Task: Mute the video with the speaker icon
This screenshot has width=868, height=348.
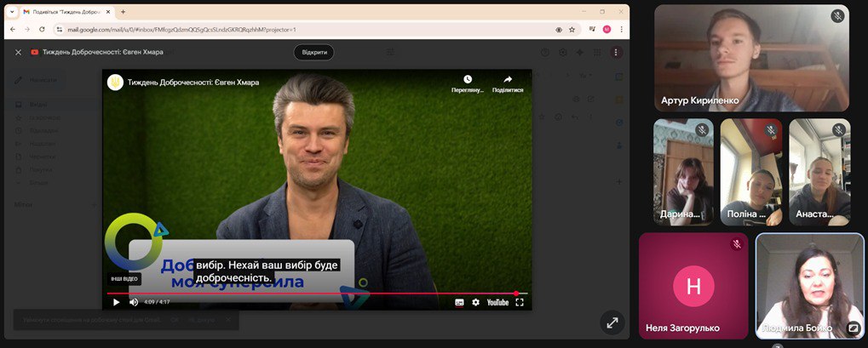Action: point(134,302)
